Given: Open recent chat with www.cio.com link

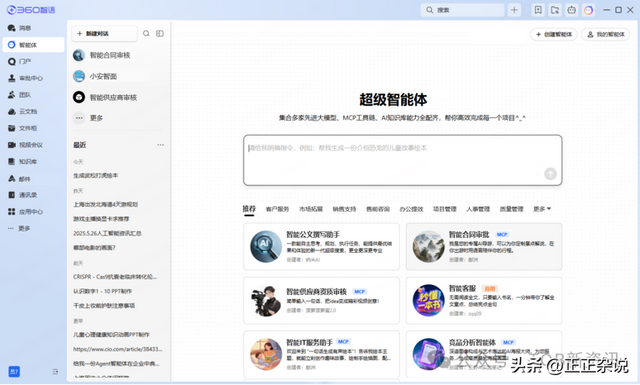Looking at the screenshot, I should (118, 349).
